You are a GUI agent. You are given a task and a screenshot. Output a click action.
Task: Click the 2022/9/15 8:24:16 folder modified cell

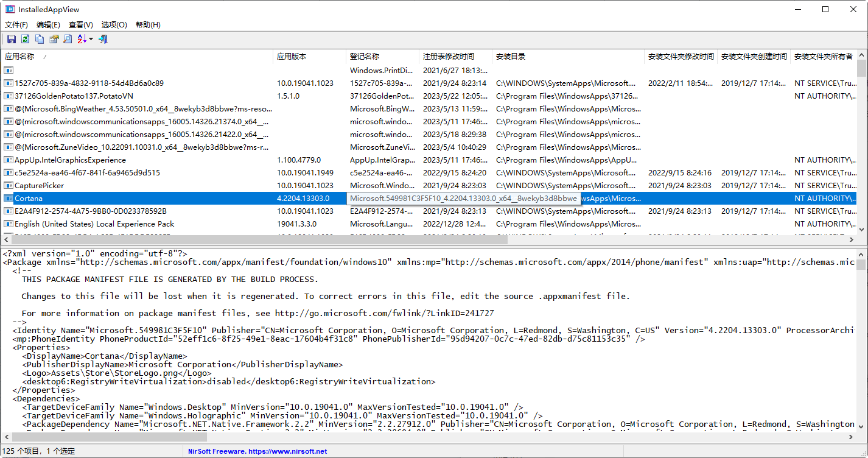(680, 173)
